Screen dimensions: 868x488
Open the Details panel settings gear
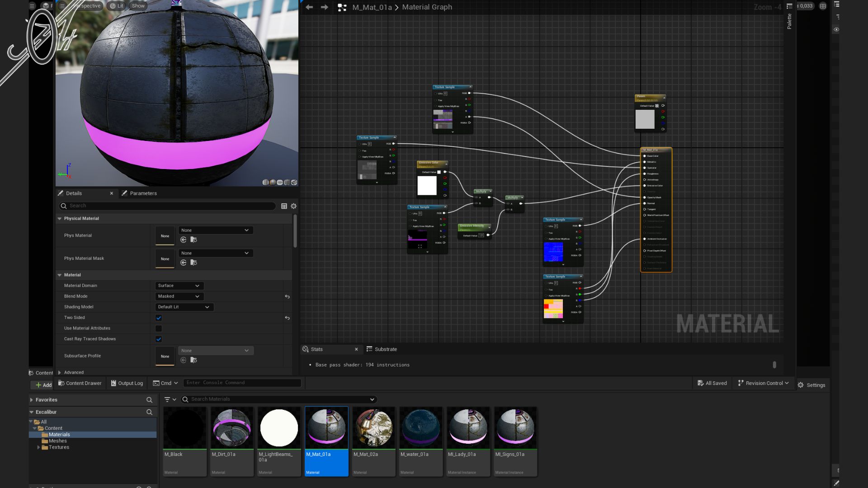(x=294, y=206)
